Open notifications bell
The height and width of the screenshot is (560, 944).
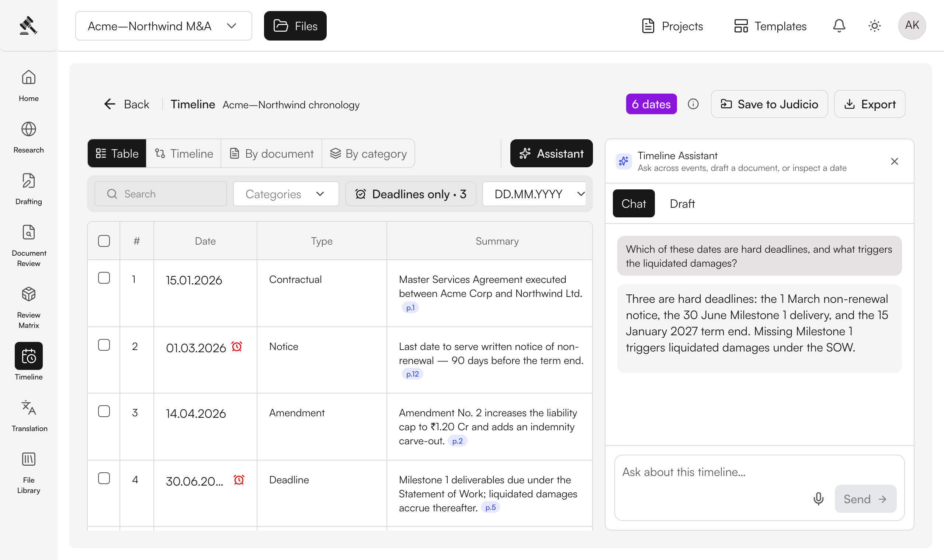tap(839, 26)
